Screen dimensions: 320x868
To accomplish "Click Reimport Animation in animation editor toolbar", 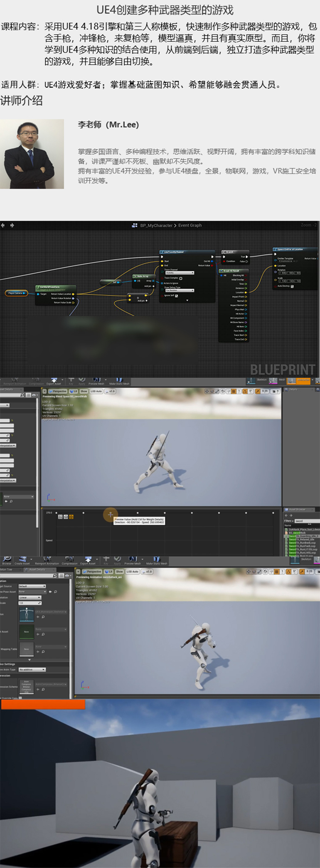I will point(47,561).
